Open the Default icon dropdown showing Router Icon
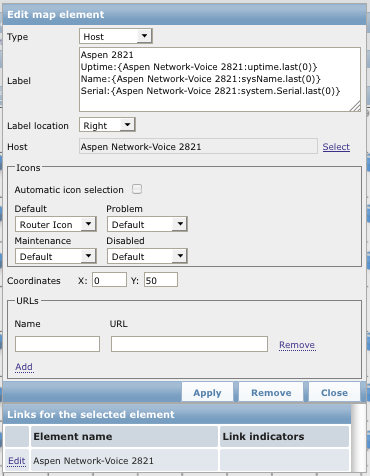The height and width of the screenshot is (476, 370). point(56,224)
